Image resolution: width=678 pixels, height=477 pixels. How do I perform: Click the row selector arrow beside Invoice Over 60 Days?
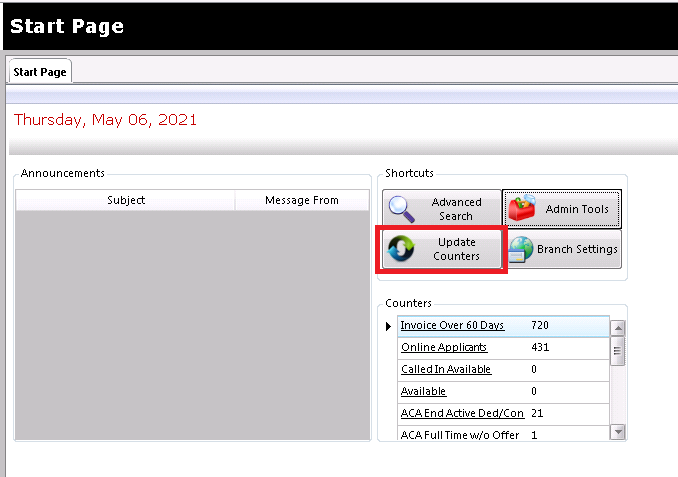388,327
